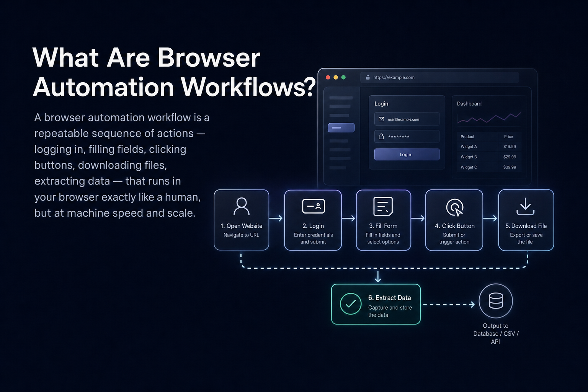Screen dimensions: 588x392
Task: Click the 'Navigate to URL' description
Action: click(242, 235)
